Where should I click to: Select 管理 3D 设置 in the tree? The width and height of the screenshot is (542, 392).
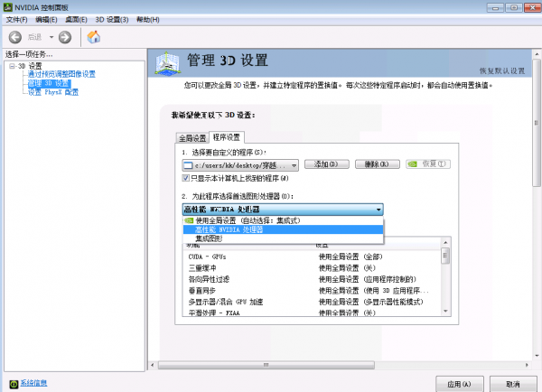point(49,83)
